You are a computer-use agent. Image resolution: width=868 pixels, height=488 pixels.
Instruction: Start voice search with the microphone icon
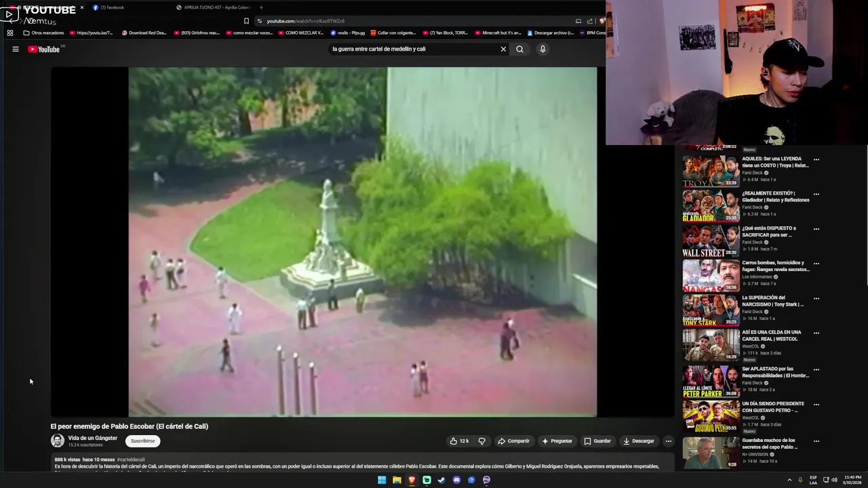pyautogui.click(x=542, y=49)
